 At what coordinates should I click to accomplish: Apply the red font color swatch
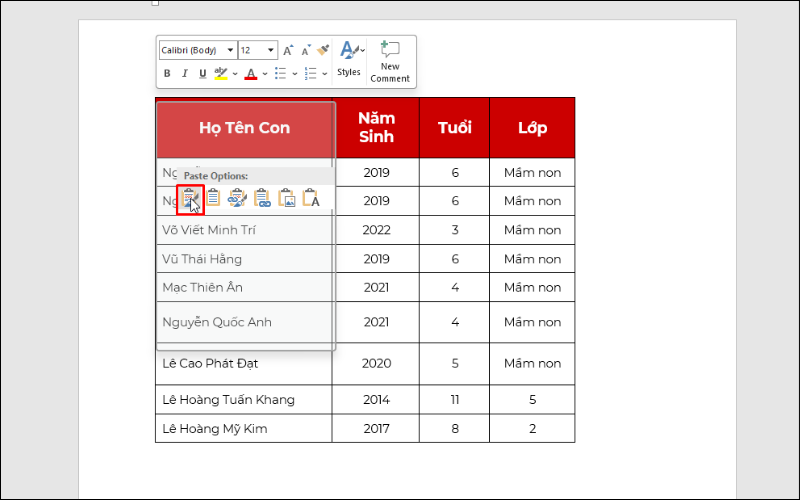coord(250,74)
